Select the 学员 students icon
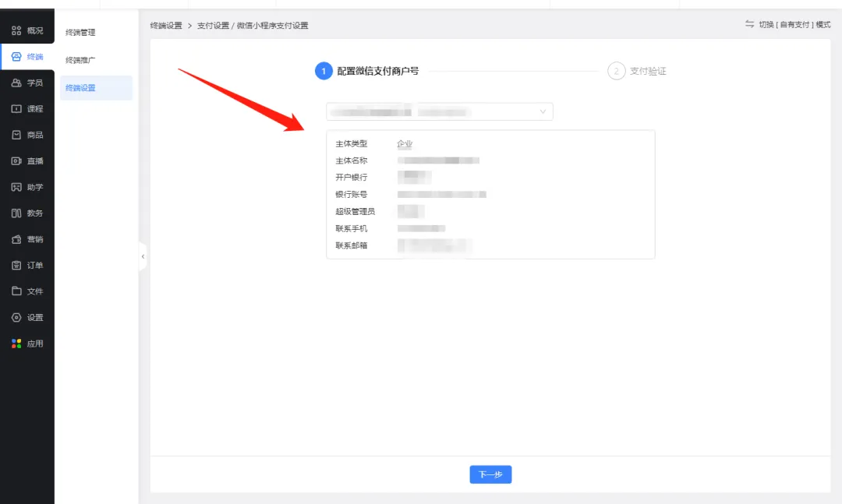This screenshot has height=504, width=842. (x=16, y=83)
